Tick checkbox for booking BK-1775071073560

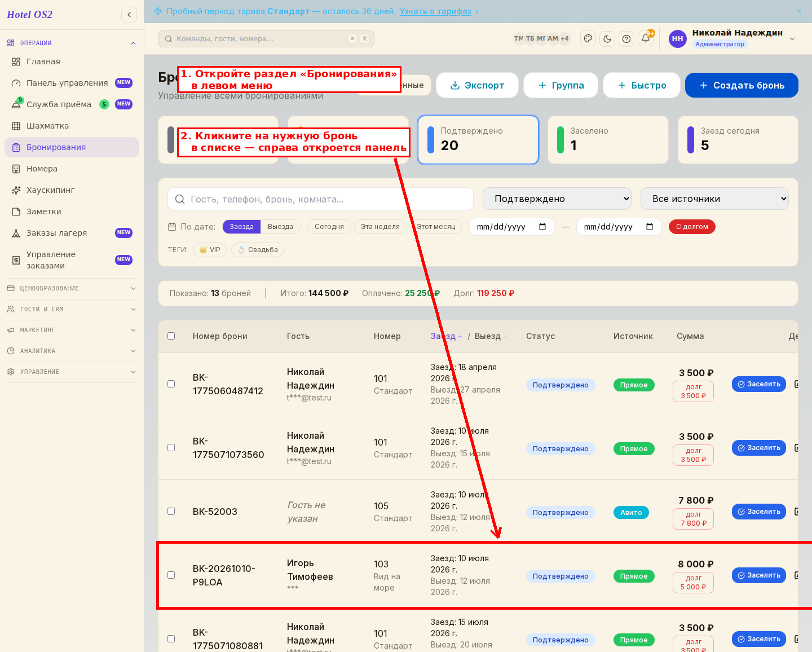pyautogui.click(x=171, y=448)
